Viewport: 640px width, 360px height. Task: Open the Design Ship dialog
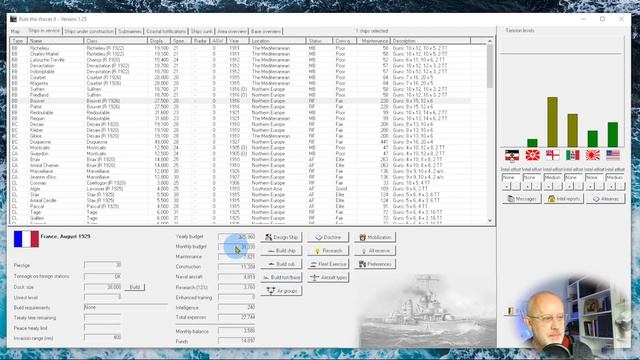pyautogui.click(x=281, y=237)
